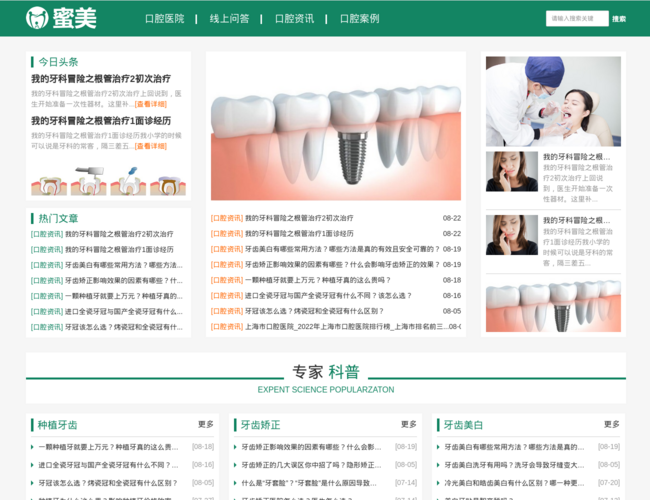Open the 口腔案例 navigation menu item
The height and width of the screenshot is (500, 650).
click(x=359, y=18)
